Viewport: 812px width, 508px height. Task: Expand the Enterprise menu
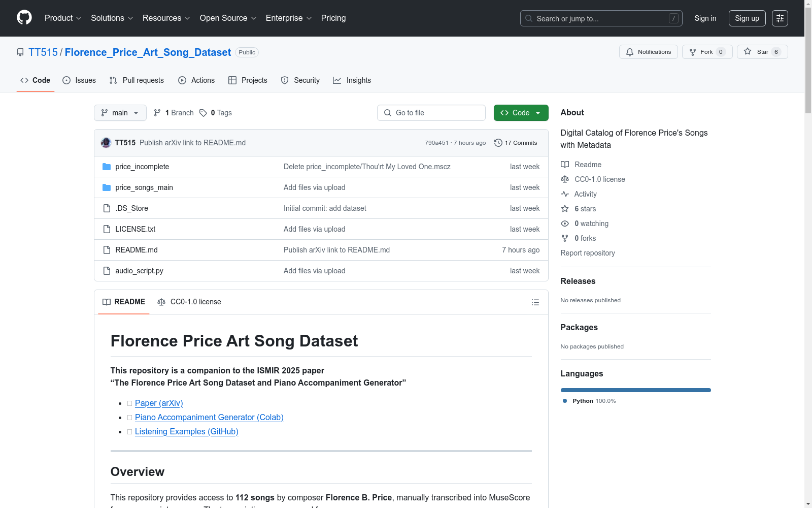click(x=289, y=18)
